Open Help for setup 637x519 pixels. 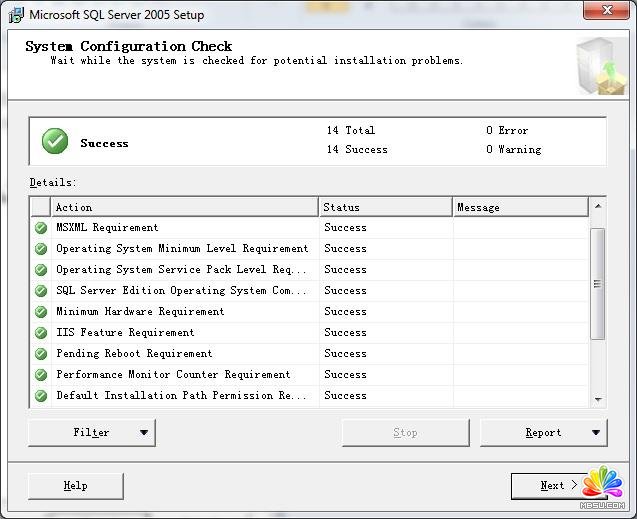76,486
